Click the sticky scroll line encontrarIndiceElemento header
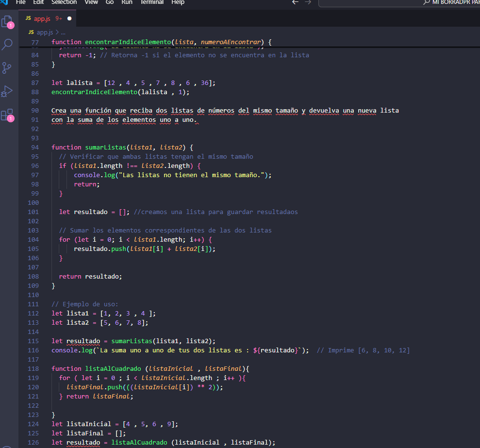Screen dimensions: 480x448 [162, 42]
